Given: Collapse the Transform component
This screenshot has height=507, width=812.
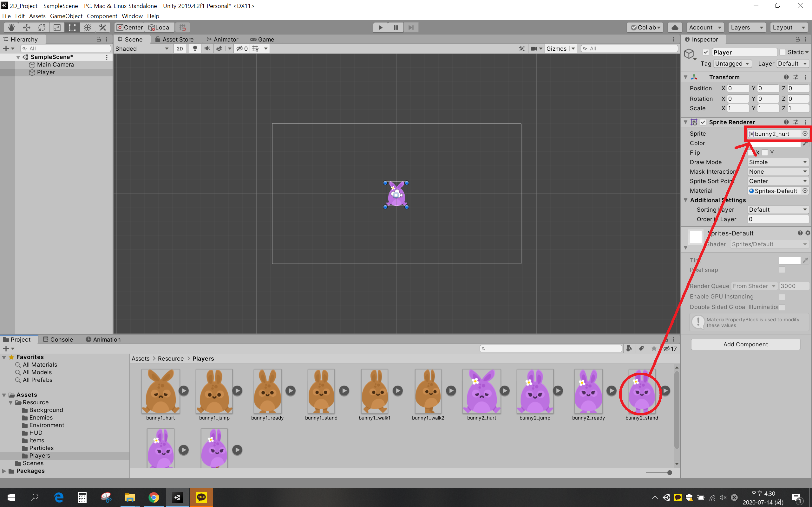Looking at the screenshot, I should click(685, 77).
